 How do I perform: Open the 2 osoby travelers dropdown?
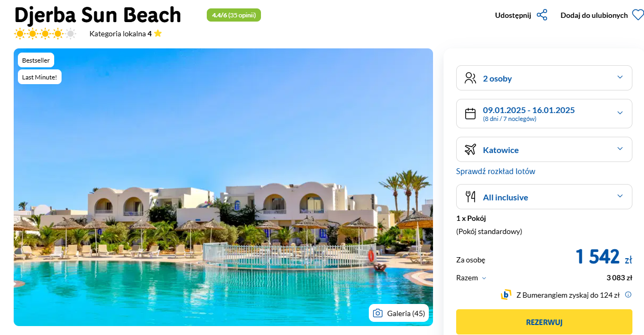544,78
